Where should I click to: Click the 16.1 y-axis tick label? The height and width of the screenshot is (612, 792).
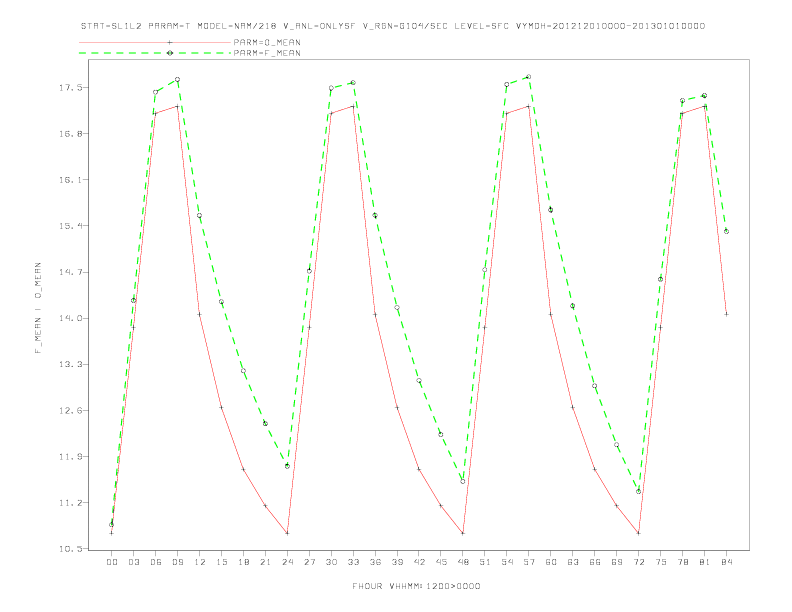[x=70, y=180]
